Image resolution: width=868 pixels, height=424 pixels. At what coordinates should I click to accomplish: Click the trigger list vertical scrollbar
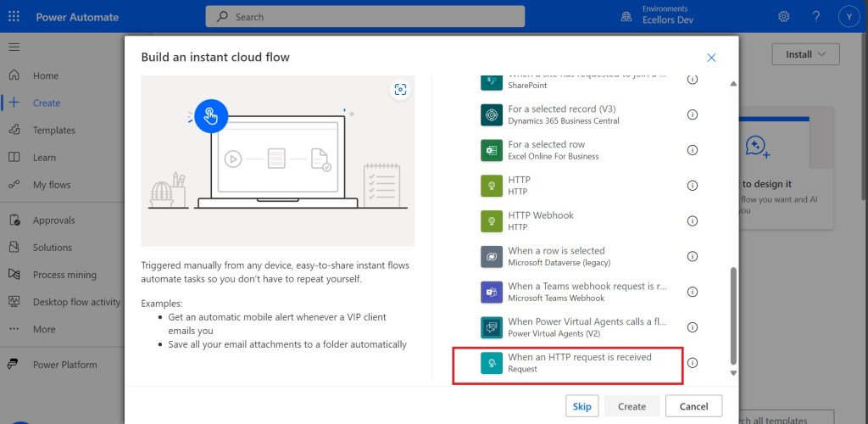(733, 314)
